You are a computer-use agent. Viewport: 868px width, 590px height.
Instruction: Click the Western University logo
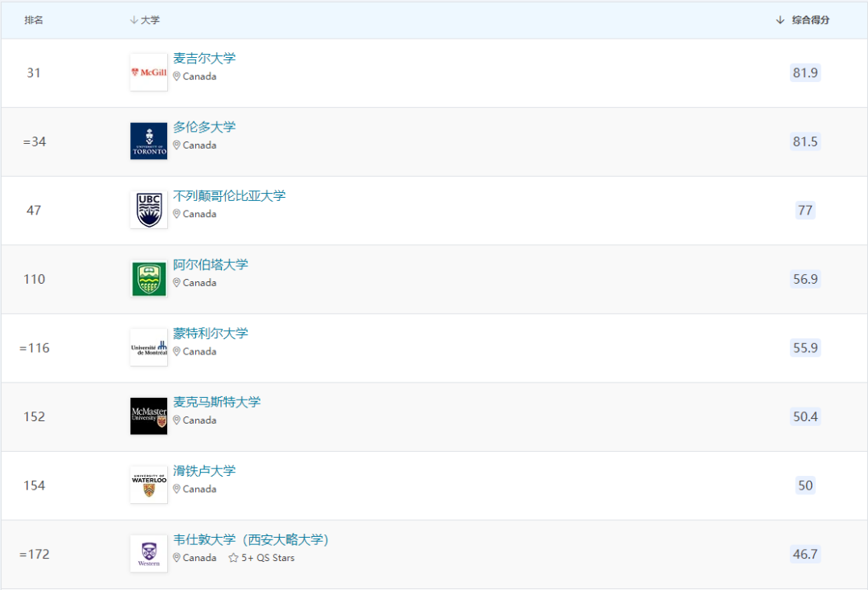click(x=149, y=554)
